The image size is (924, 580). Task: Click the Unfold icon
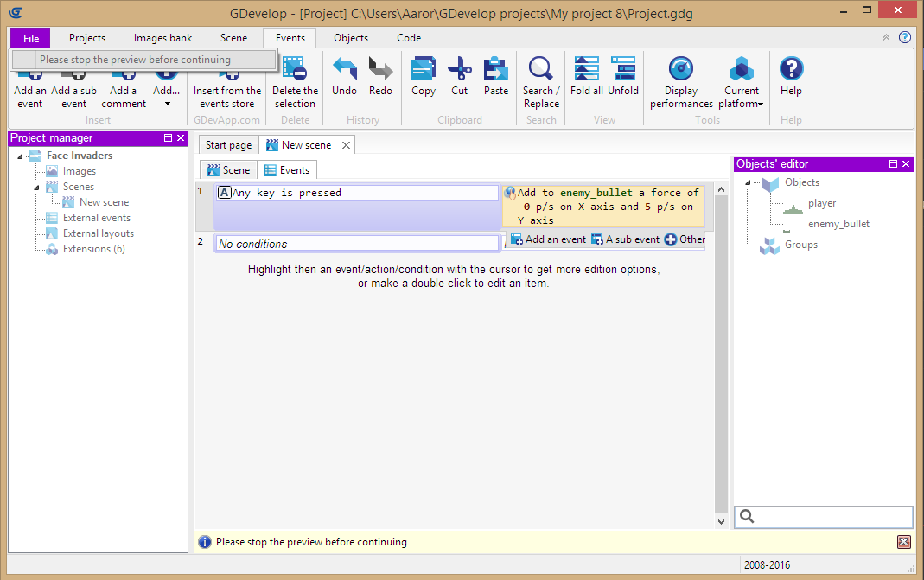(623, 68)
